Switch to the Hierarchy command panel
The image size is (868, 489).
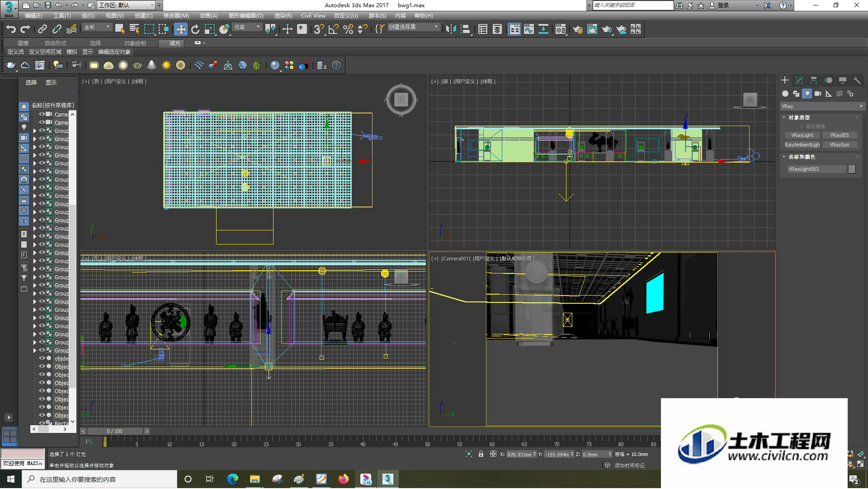[x=814, y=80]
